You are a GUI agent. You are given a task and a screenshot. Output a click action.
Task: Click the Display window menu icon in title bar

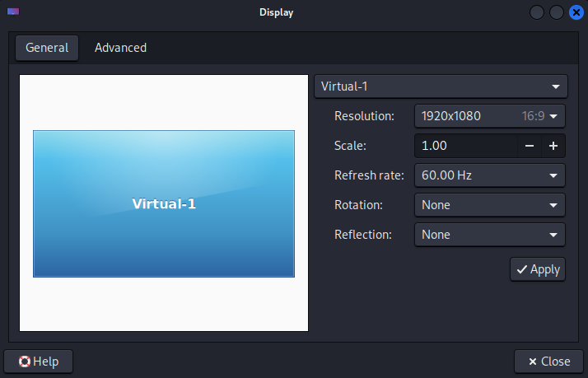(x=13, y=12)
